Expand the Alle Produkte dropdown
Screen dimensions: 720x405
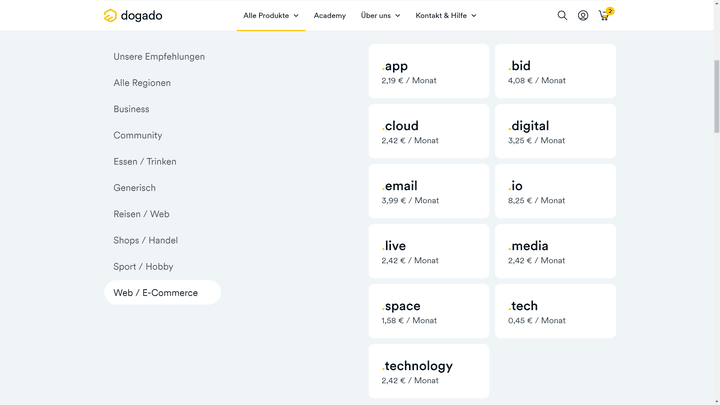coord(270,15)
